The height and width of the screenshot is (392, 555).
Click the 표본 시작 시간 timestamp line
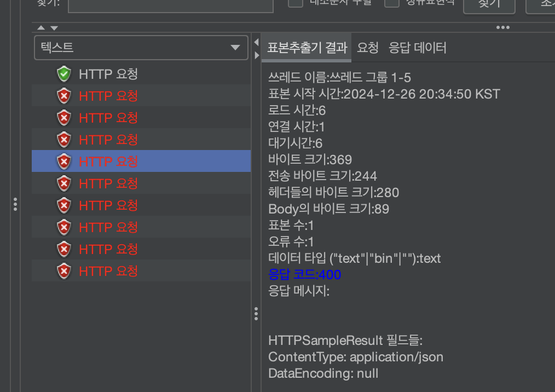pyautogui.click(x=384, y=94)
